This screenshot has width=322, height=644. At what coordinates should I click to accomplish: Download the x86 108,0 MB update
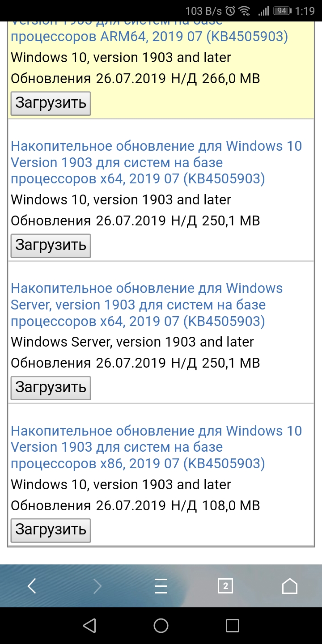pyautogui.click(x=51, y=530)
